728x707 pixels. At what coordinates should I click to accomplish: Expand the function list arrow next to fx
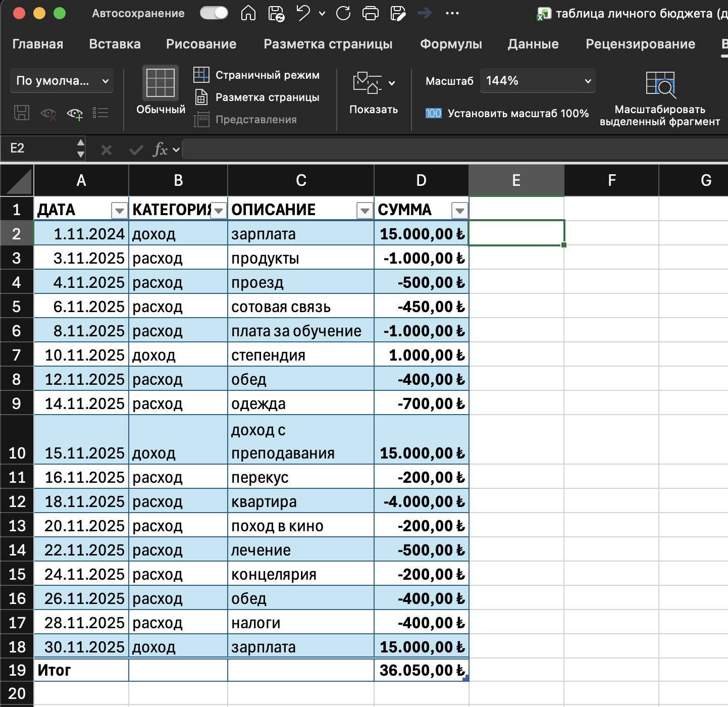[176, 149]
